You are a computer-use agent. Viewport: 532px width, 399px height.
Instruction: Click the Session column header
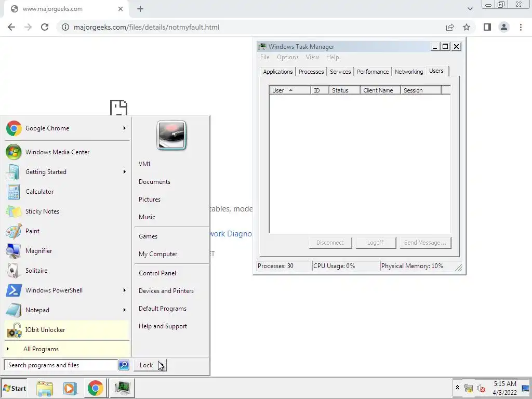pos(421,90)
